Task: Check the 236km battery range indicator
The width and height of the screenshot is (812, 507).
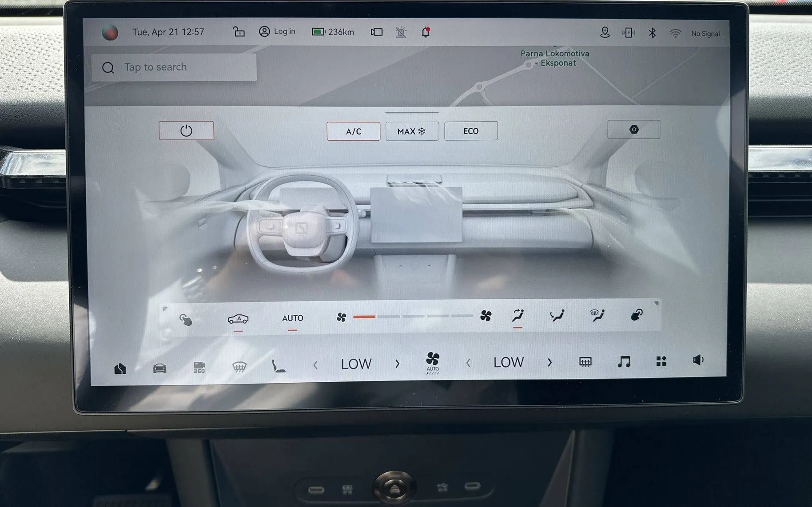Action: point(333,32)
